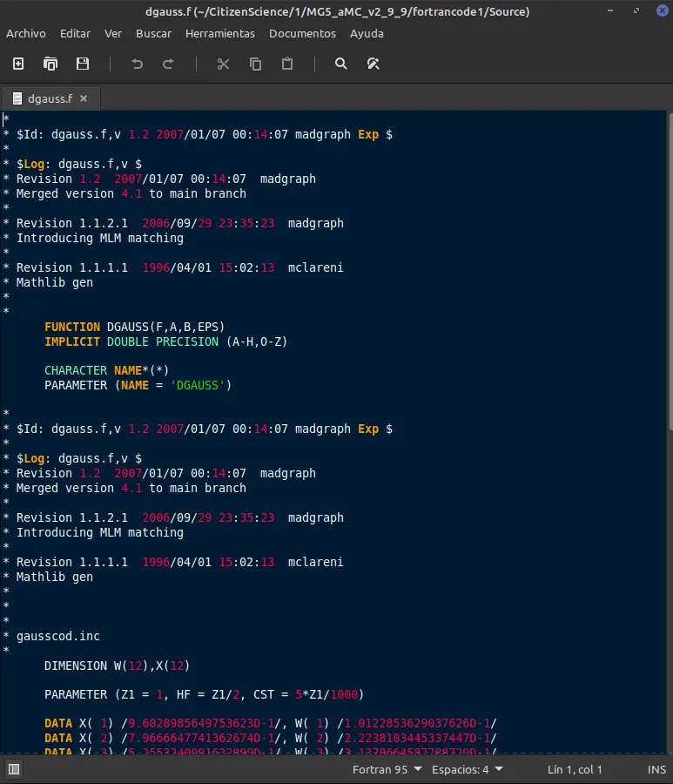Screen dimensions: 673x784
Task: Click the vertical scrollbar of editor
Action: click(670, 271)
